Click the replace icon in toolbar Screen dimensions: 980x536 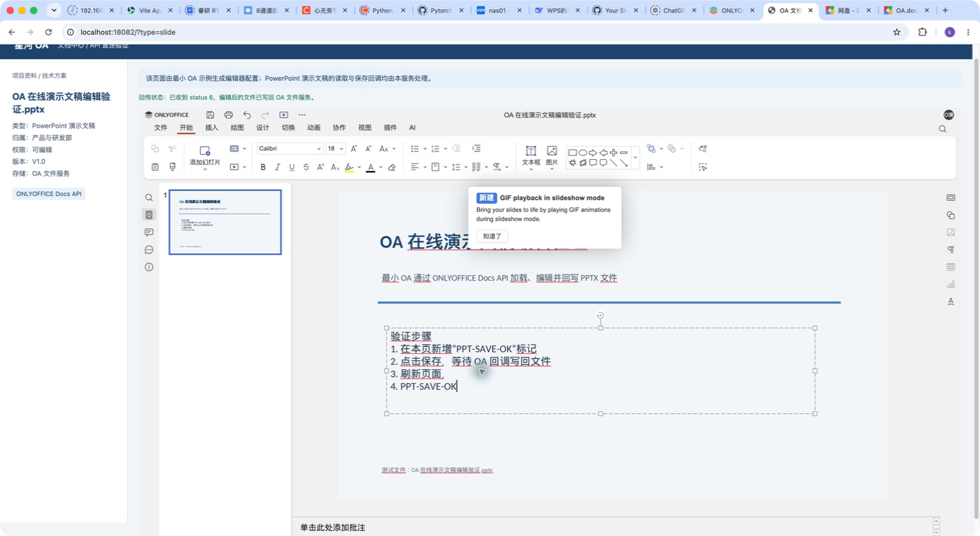pyautogui.click(x=703, y=149)
